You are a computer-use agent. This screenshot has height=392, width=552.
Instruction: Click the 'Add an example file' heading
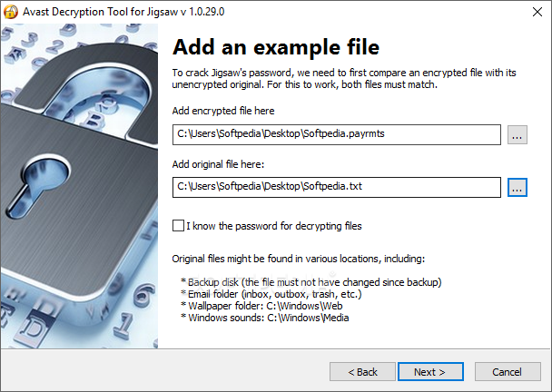(276, 47)
